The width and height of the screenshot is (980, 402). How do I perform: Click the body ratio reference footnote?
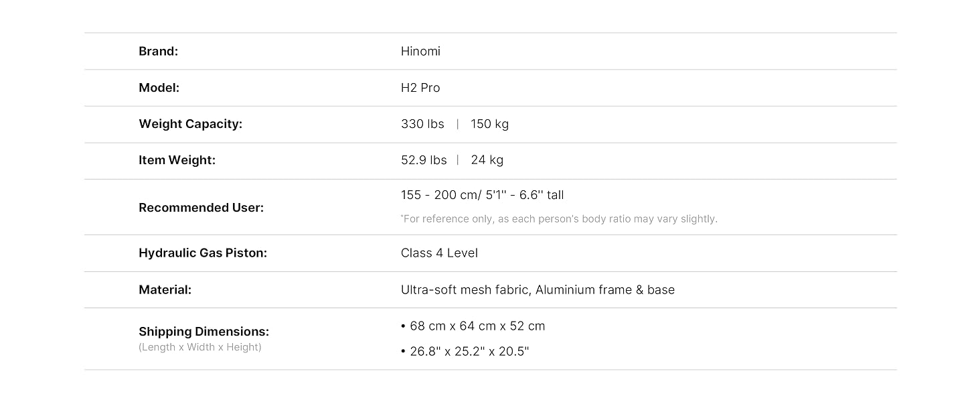[559, 219]
